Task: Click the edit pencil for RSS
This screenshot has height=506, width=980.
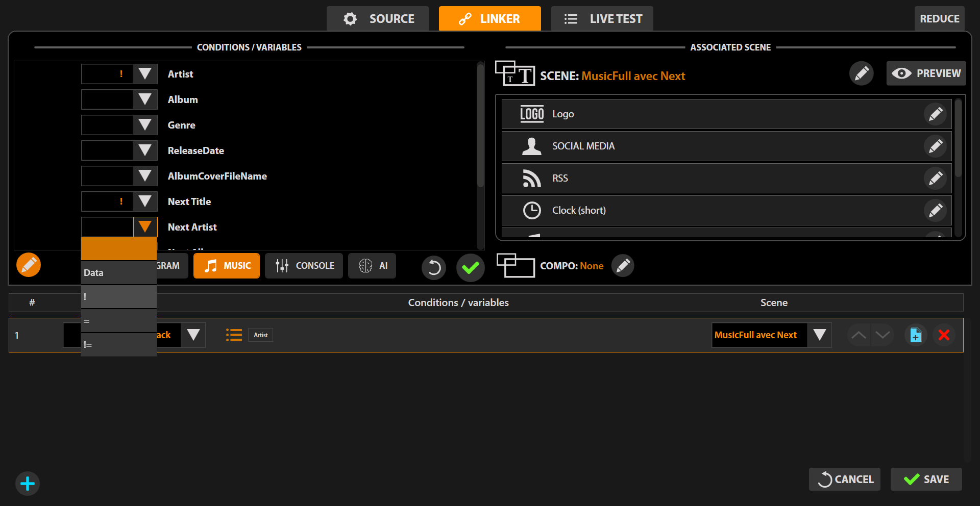Action: [935, 179]
